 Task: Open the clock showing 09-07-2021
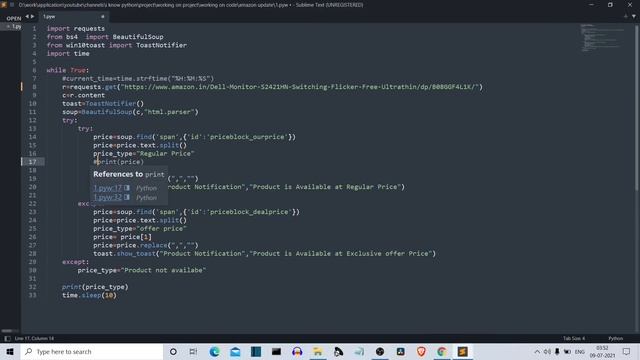[x=602, y=351]
